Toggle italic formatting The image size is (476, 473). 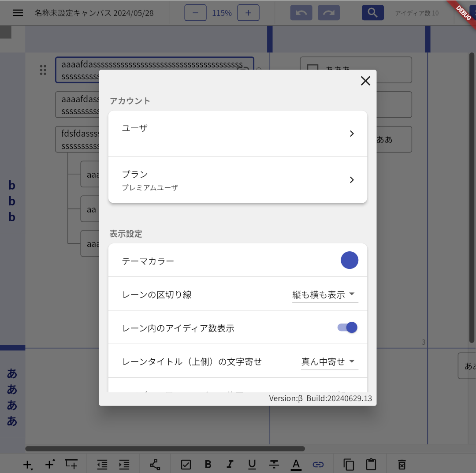point(230,464)
